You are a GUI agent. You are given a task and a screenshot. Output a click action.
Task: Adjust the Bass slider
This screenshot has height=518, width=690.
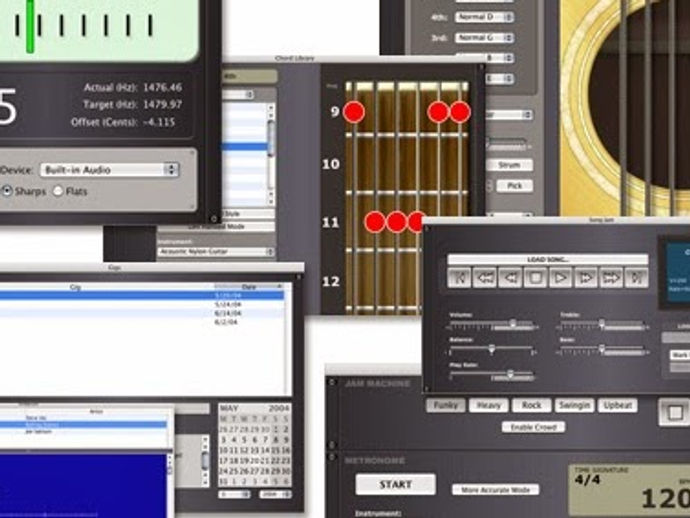point(602,350)
